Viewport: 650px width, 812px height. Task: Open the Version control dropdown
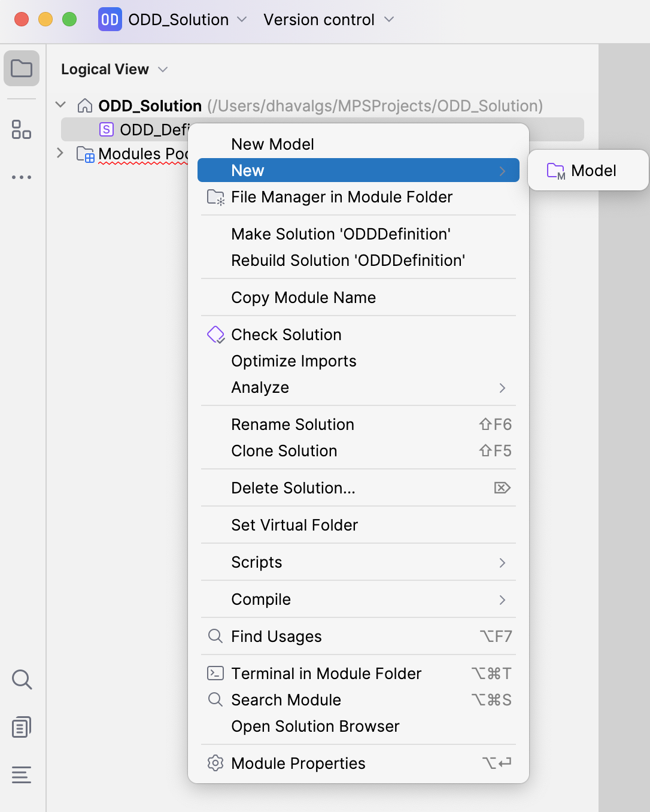pyautogui.click(x=329, y=20)
